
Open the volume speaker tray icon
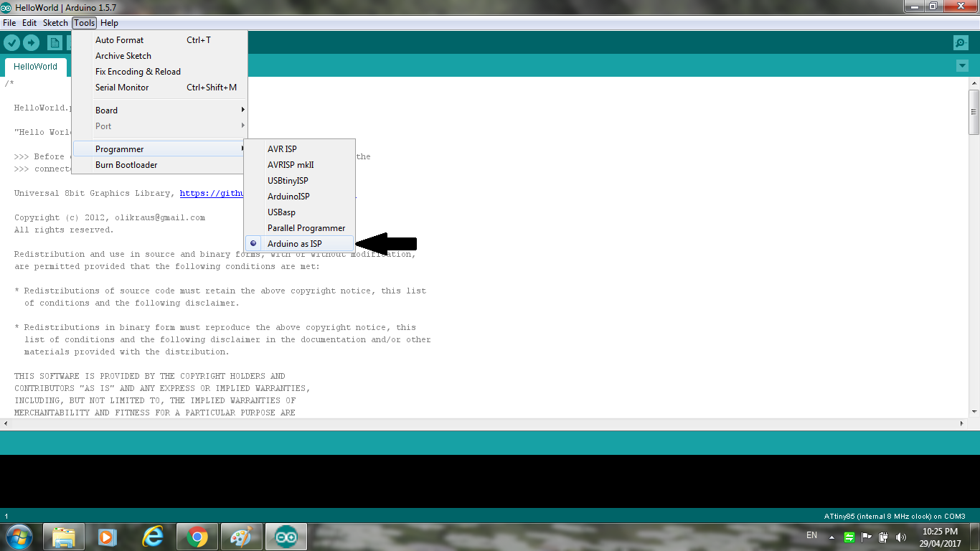click(x=901, y=537)
